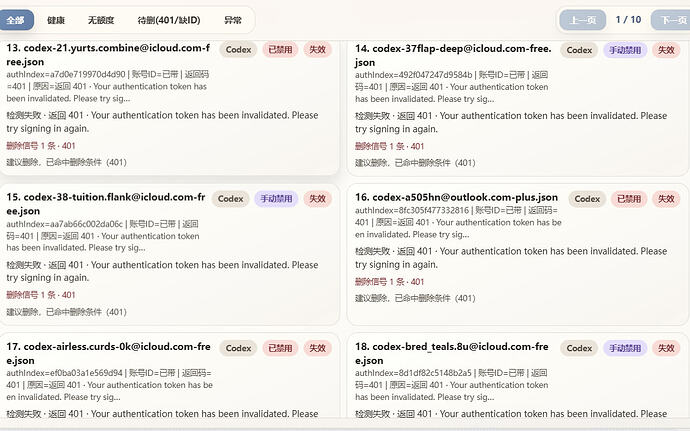Click 已禁用 badge on card 17
The height and width of the screenshot is (431, 690).
point(280,348)
